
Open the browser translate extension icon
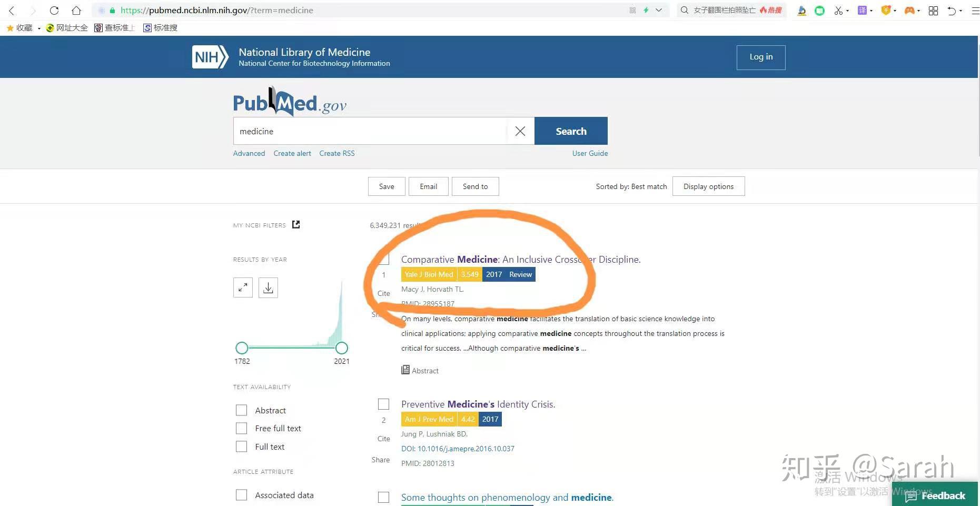point(862,10)
